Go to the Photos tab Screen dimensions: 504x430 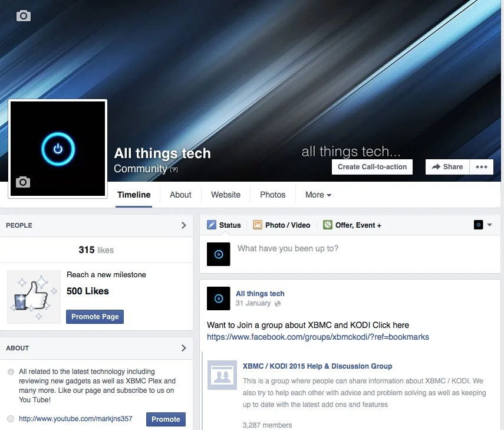pyautogui.click(x=272, y=195)
